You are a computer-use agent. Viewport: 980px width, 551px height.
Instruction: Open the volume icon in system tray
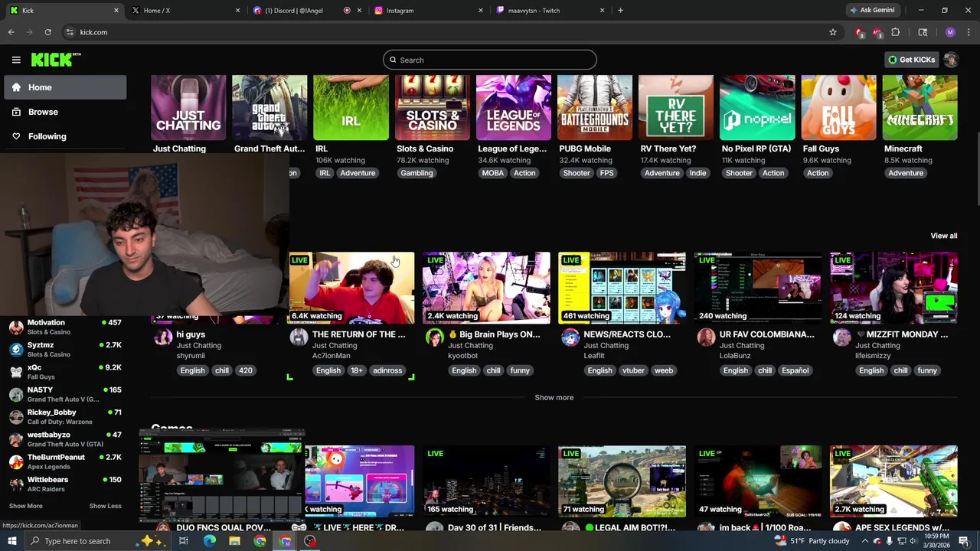click(913, 541)
